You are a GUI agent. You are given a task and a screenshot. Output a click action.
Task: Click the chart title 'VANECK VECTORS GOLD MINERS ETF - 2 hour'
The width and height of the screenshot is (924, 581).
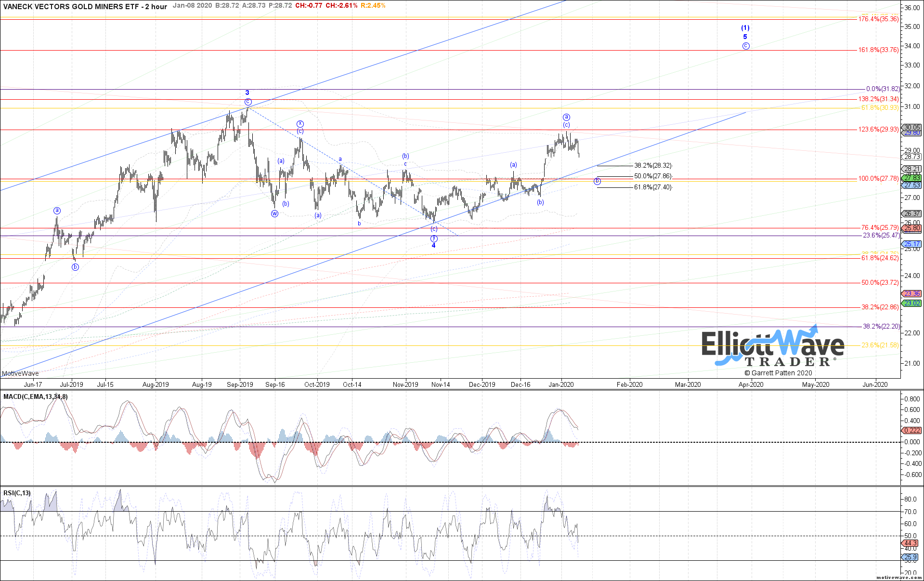click(x=85, y=6)
